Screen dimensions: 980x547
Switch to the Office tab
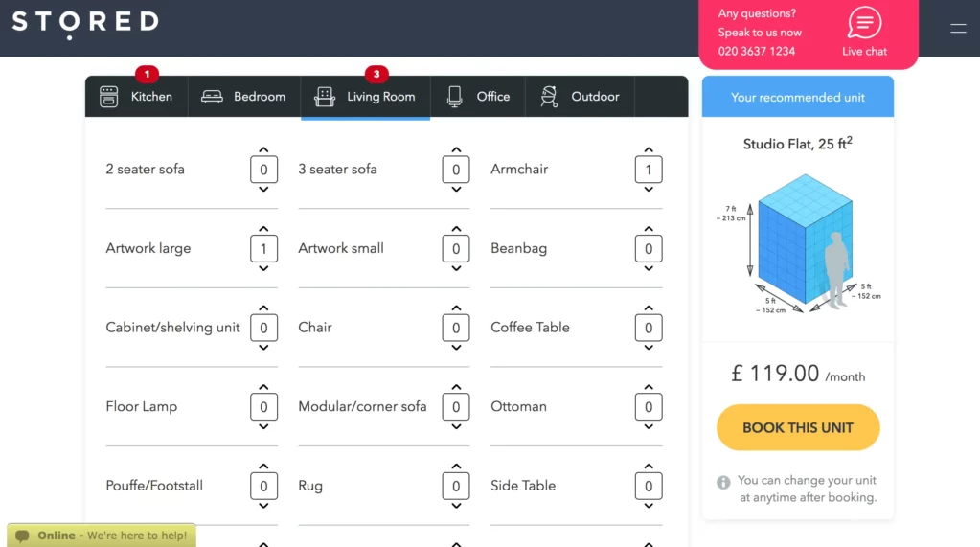(477, 97)
